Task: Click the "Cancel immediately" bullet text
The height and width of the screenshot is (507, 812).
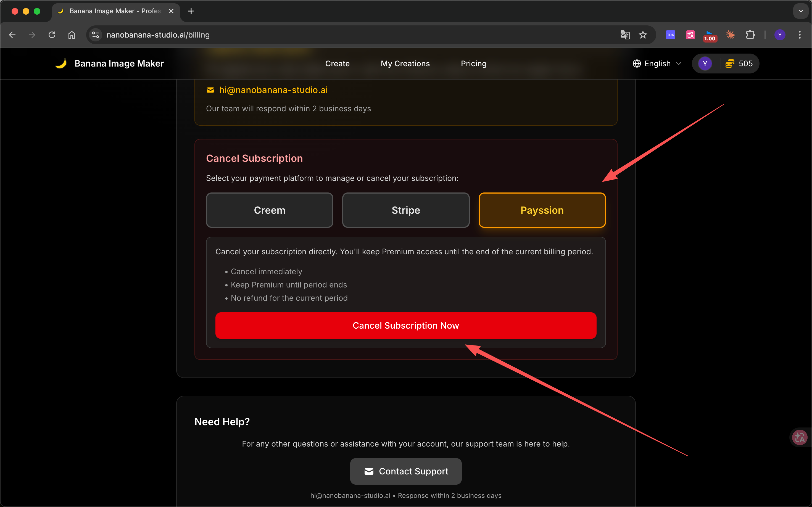Action: tap(266, 271)
